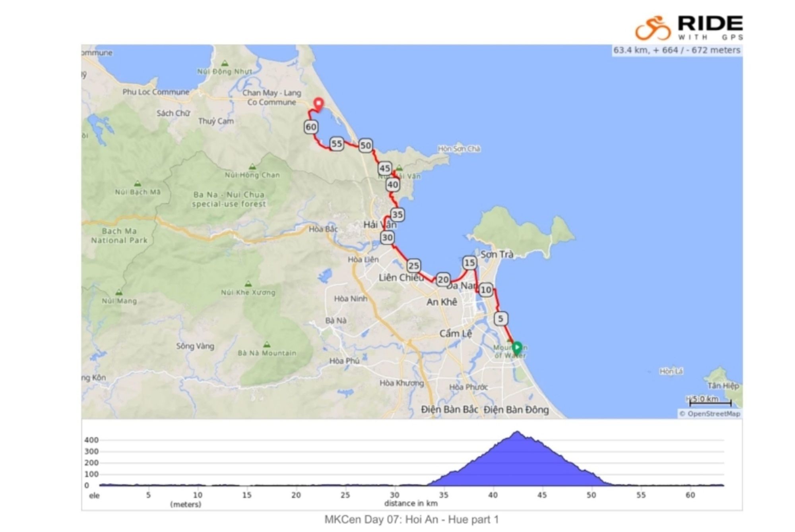
Task: Click the red finish marker pin
Action: (318, 104)
